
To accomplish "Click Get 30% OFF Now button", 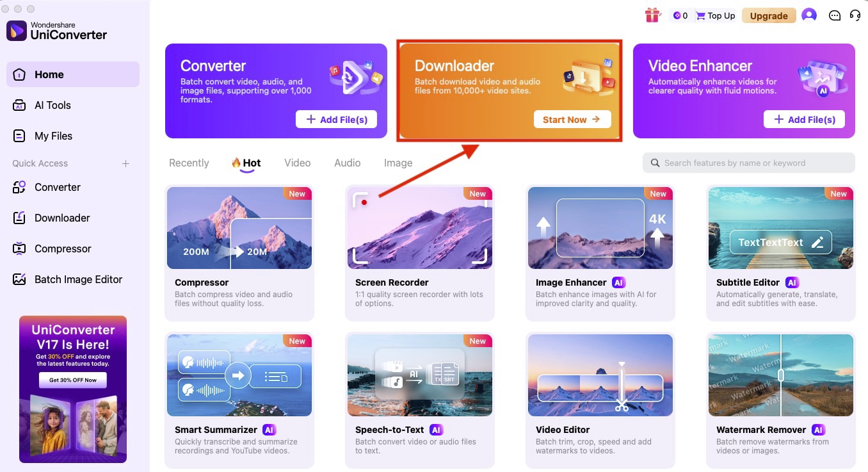I will click(73, 380).
